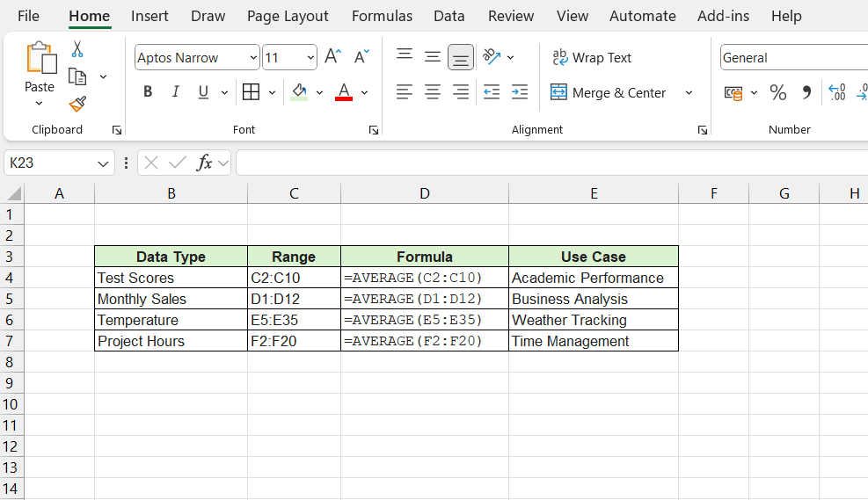868x500 pixels.
Task: Click Merge & Center button
Action: click(609, 92)
